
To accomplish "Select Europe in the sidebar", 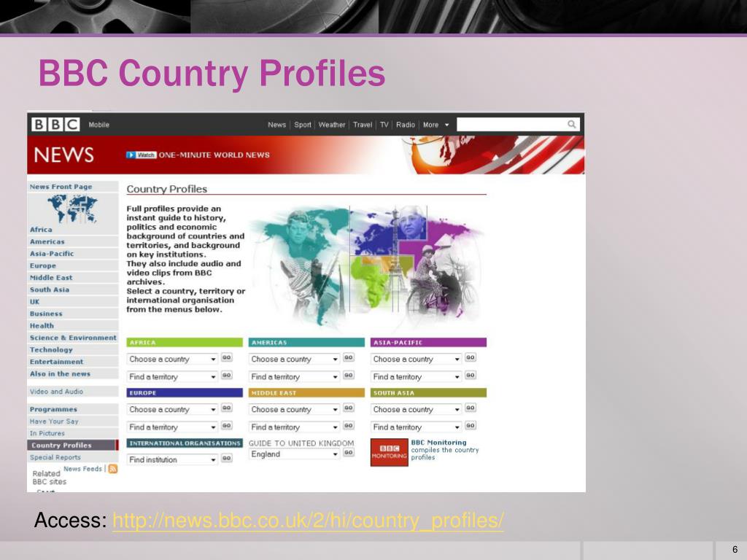I will (x=73, y=265).
